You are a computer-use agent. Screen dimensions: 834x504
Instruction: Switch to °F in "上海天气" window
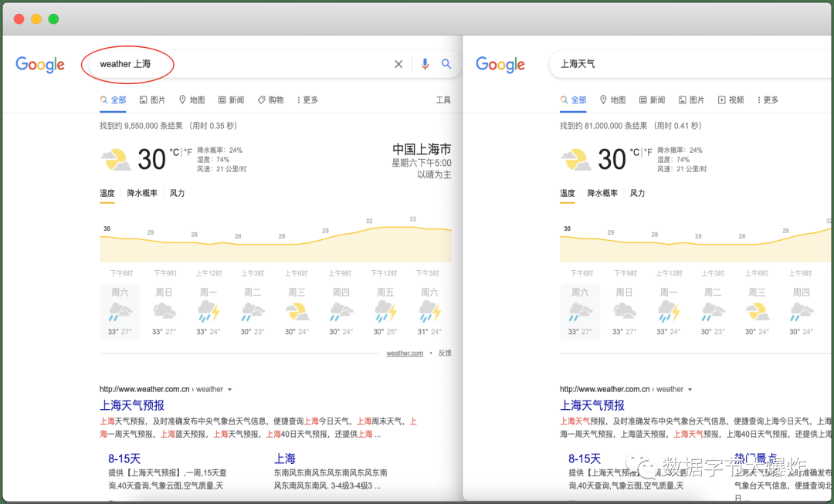tap(648, 153)
